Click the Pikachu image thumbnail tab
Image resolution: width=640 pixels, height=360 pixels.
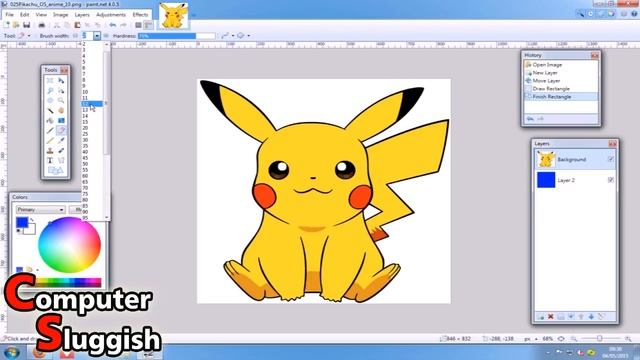173,16
